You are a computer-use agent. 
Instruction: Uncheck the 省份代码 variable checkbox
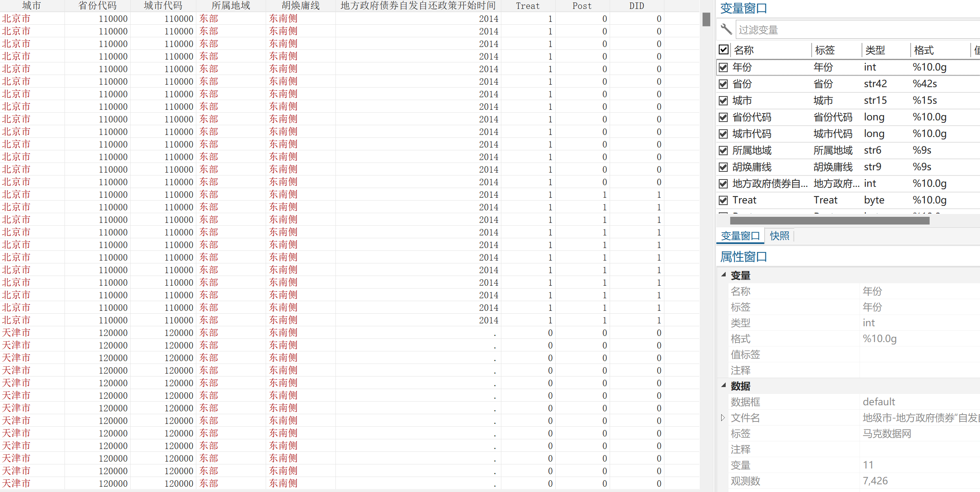(x=723, y=117)
